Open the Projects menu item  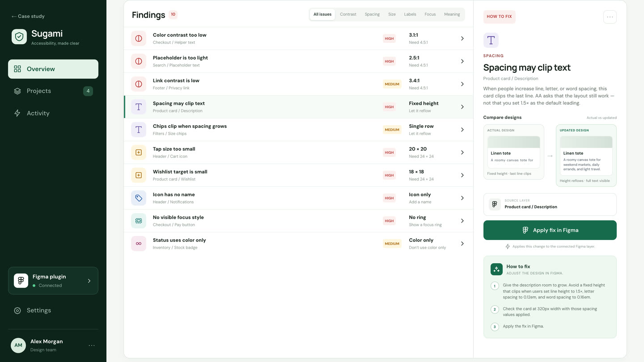click(53, 91)
